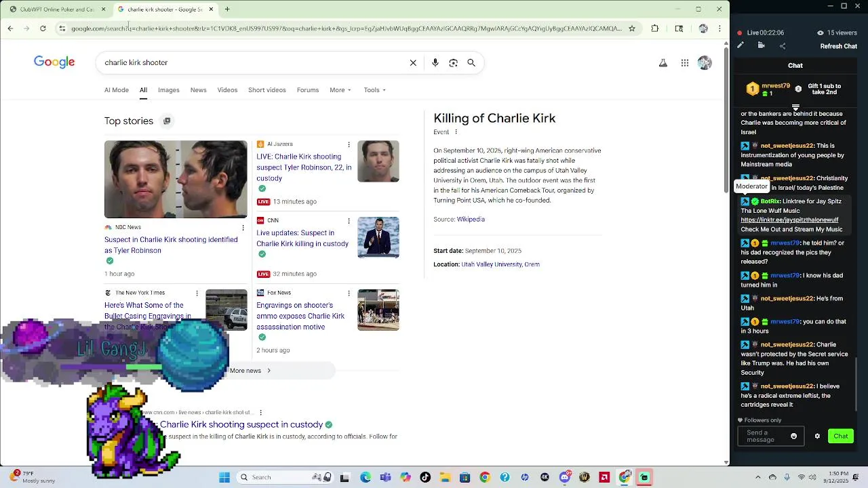The width and height of the screenshot is (868, 488).
Task: Click the browser address bar URL
Action: click(x=346, y=28)
